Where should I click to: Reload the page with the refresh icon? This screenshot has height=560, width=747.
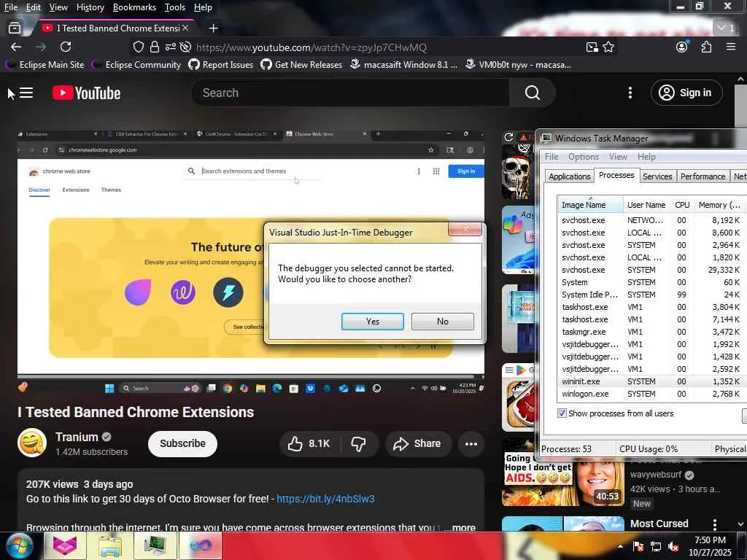(x=66, y=47)
